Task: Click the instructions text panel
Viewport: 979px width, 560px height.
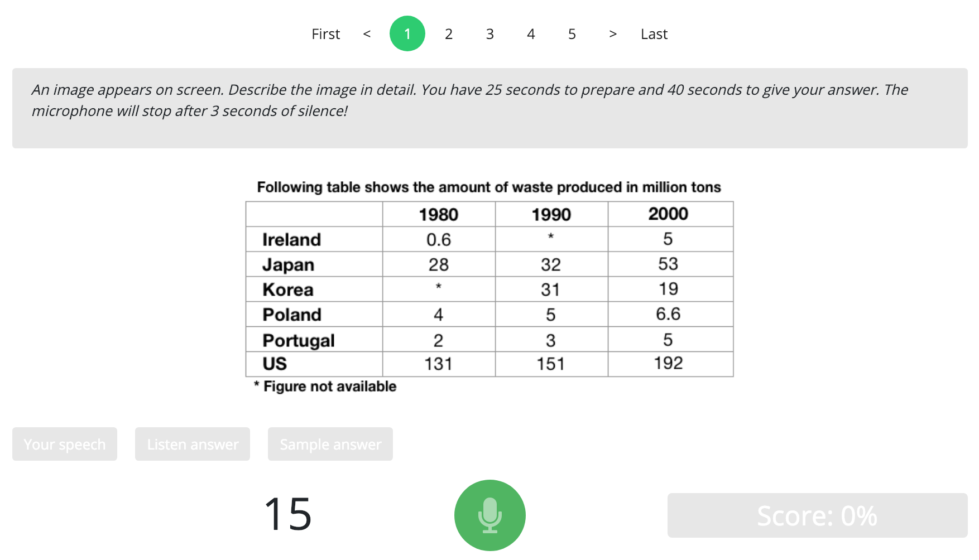Action: [x=490, y=108]
